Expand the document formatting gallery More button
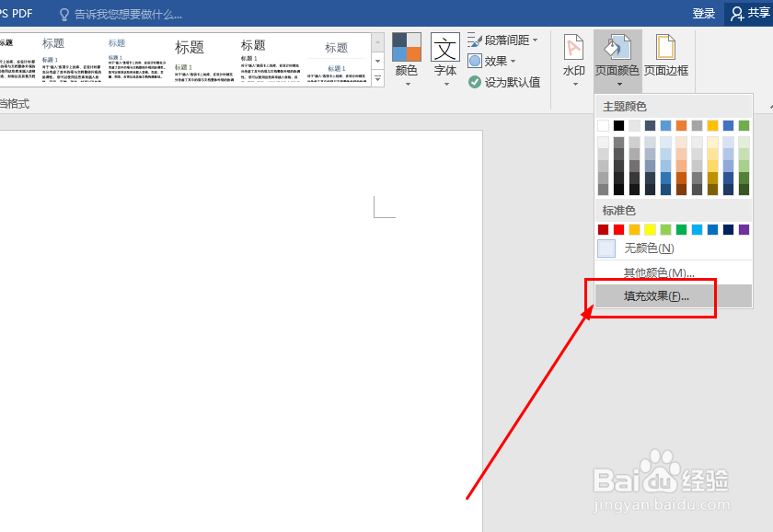Image resolution: width=773 pixels, height=532 pixels. coord(377,78)
